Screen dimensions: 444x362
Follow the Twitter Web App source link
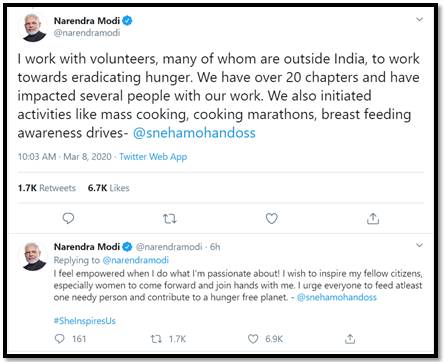point(153,157)
